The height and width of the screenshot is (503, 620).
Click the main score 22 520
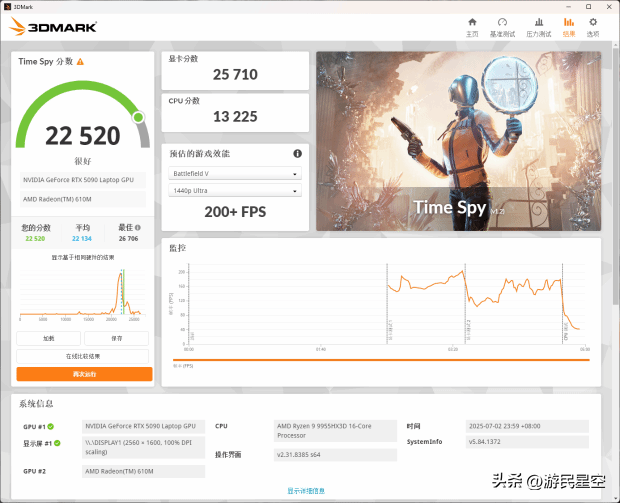point(83,136)
